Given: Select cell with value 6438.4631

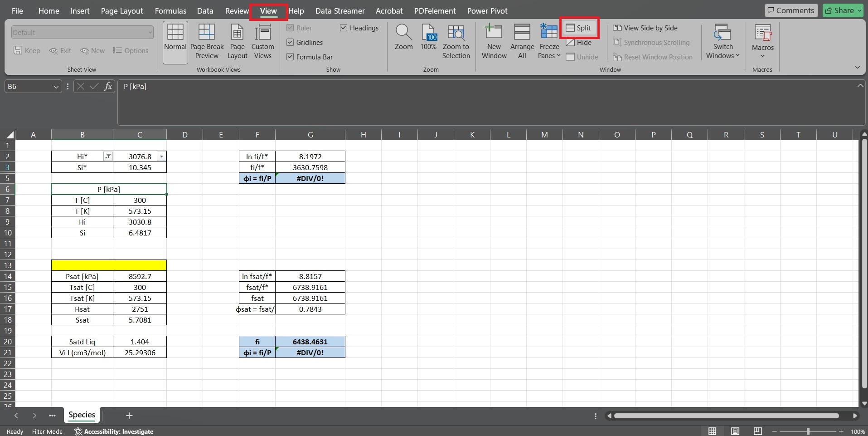Looking at the screenshot, I should click(x=310, y=342).
